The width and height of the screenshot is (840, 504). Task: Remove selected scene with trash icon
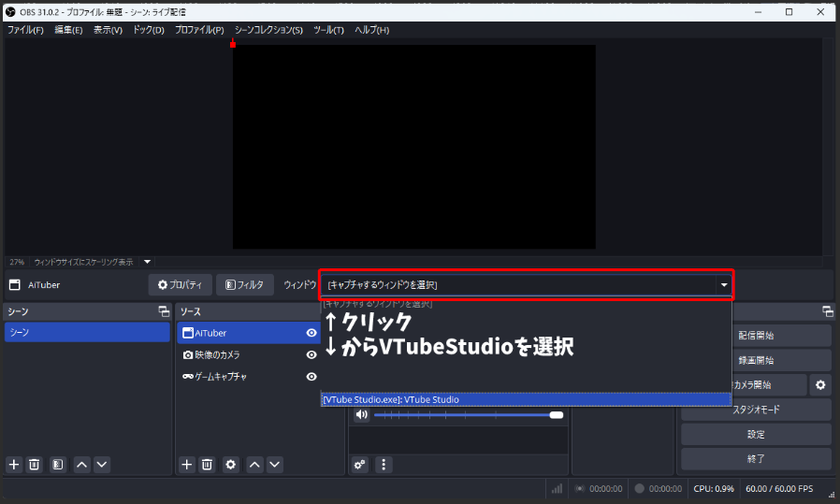35,464
